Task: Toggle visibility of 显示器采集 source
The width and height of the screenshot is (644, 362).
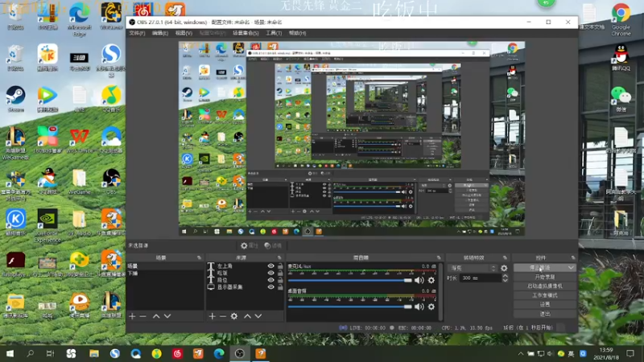Action: point(270,287)
